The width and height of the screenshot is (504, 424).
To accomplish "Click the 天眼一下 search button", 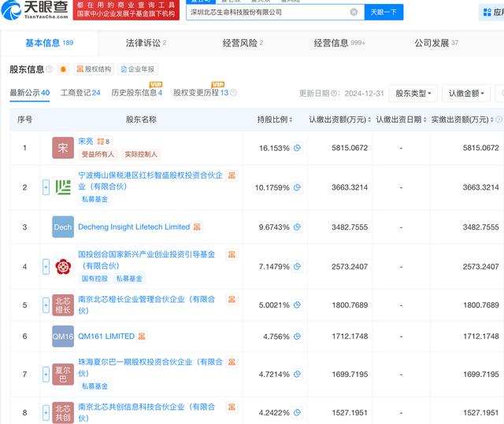I will coord(384,12).
